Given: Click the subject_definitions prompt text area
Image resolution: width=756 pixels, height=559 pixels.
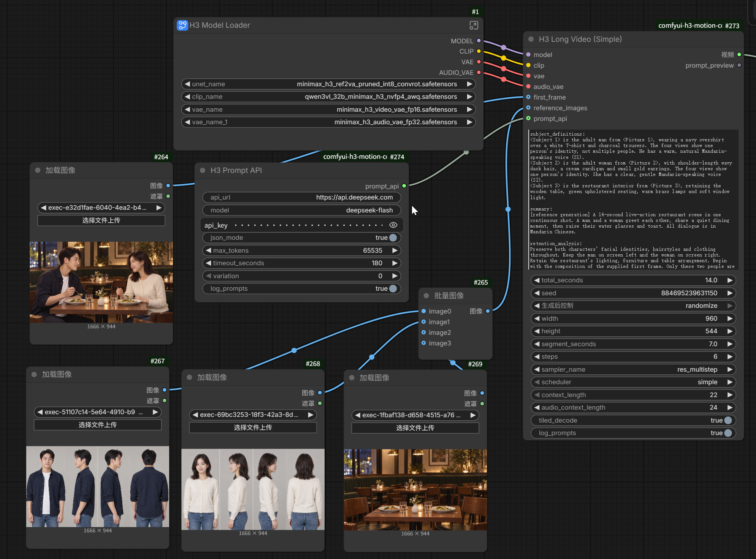Looking at the screenshot, I should click(x=633, y=200).
